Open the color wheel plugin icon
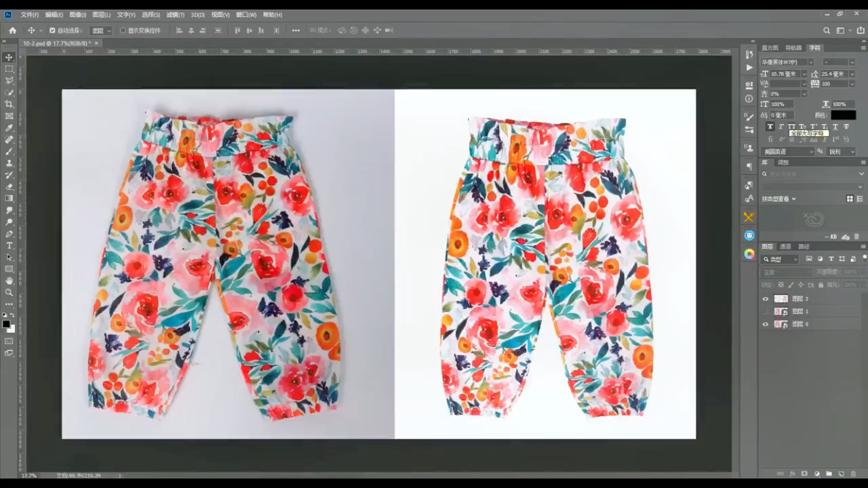Image resolution: width=868 pixels, height=488 pixels. click(749, 254)
